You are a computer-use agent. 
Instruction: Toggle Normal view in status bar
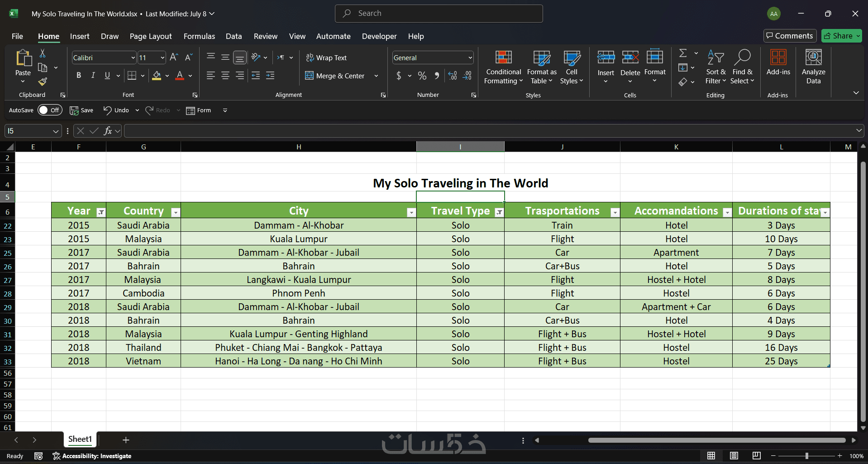pos(711,456)
